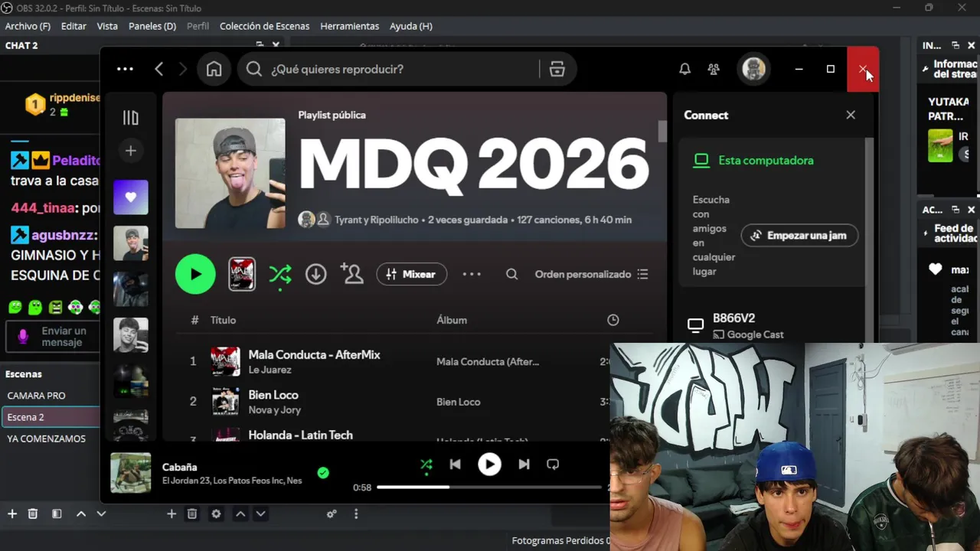Click Enviar un mensaje chat field
Viewport: 980px width, 551px height.
pyautogui.click(x=53, y=337)
